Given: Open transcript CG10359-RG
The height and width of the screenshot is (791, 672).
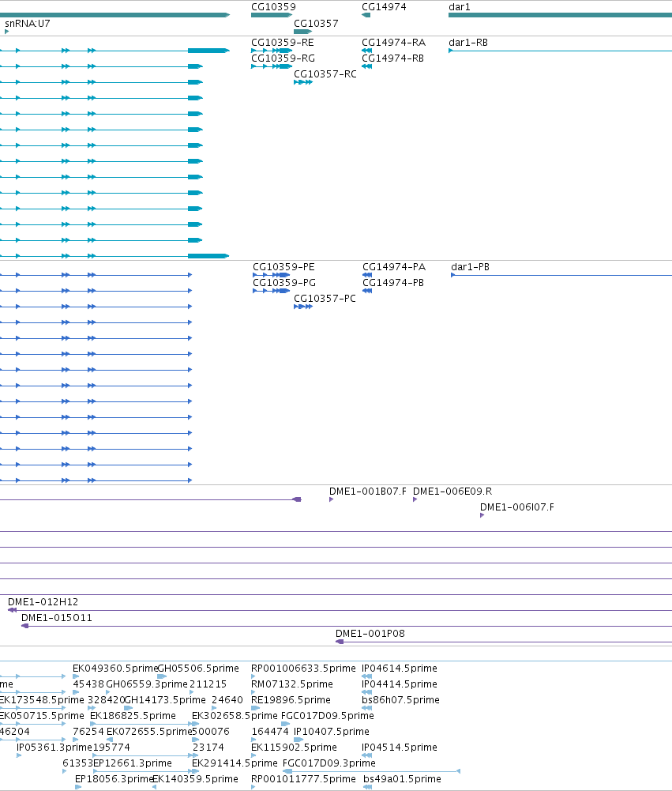Looking at the screenshot, I should click(x=283, y=58).
